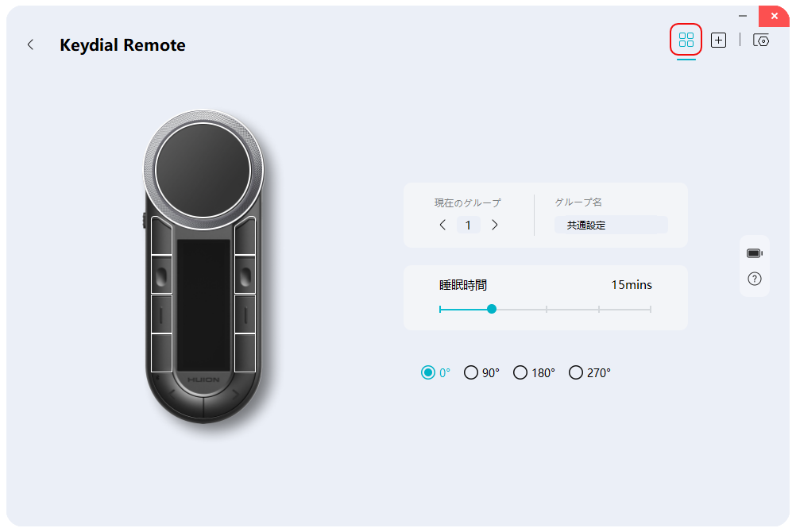796x532 pixels.
Task: Click the center dial button on device
Action: click(x=203, y=169)
